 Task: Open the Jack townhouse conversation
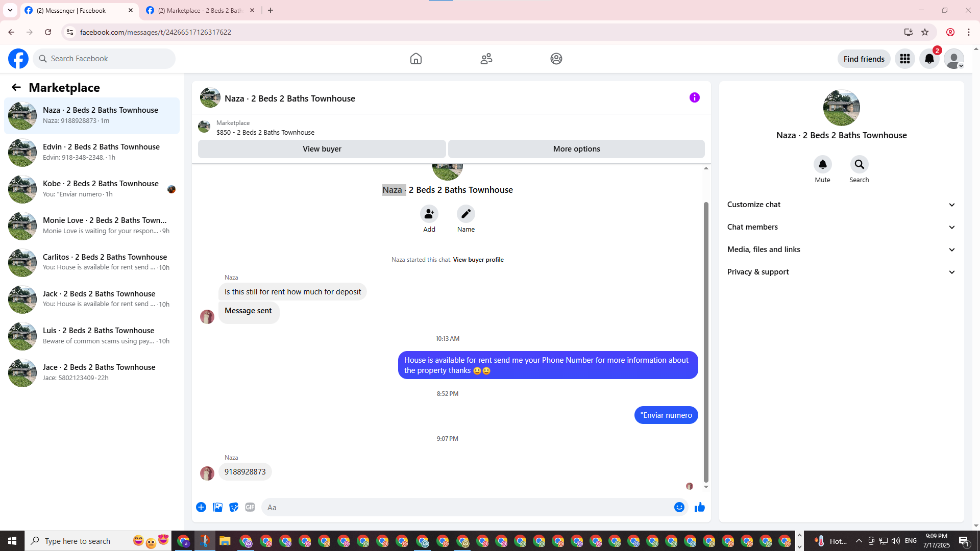[92, 299]
